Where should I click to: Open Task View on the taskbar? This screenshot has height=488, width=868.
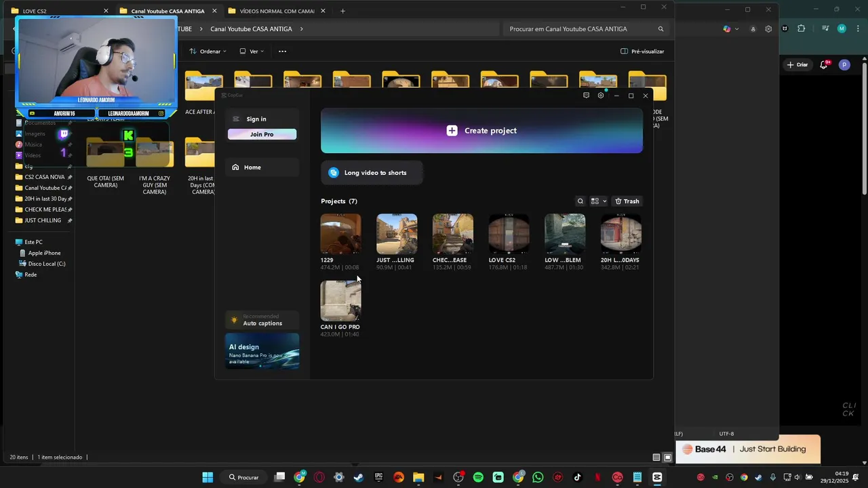click(x=279, y=477)
